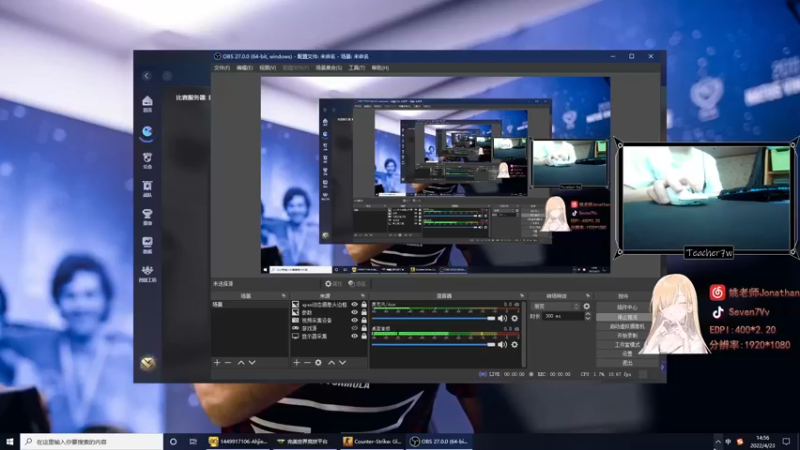Move the selected source down

tap(342, 362)
